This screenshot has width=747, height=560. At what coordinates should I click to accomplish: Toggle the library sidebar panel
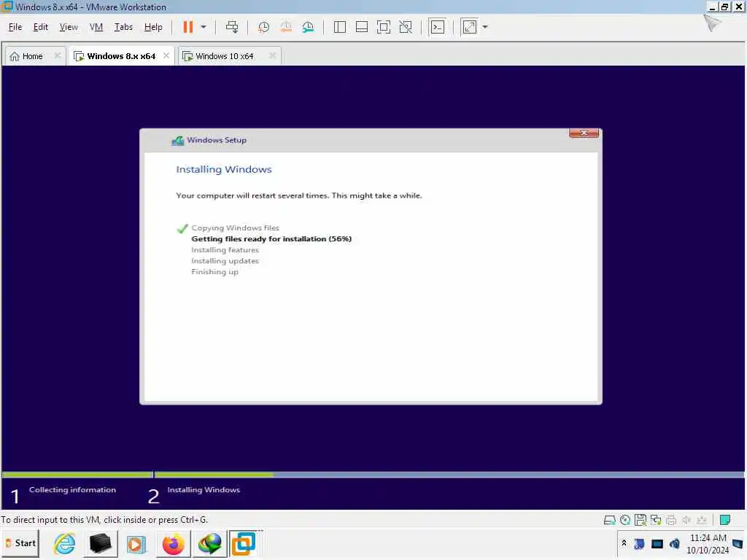click(x=340, y=27)
